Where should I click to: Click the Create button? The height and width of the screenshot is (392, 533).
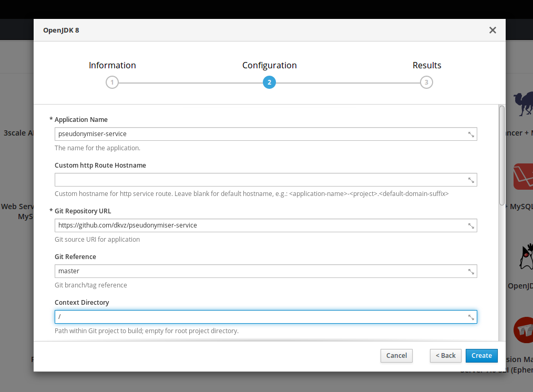pos(481,356)
